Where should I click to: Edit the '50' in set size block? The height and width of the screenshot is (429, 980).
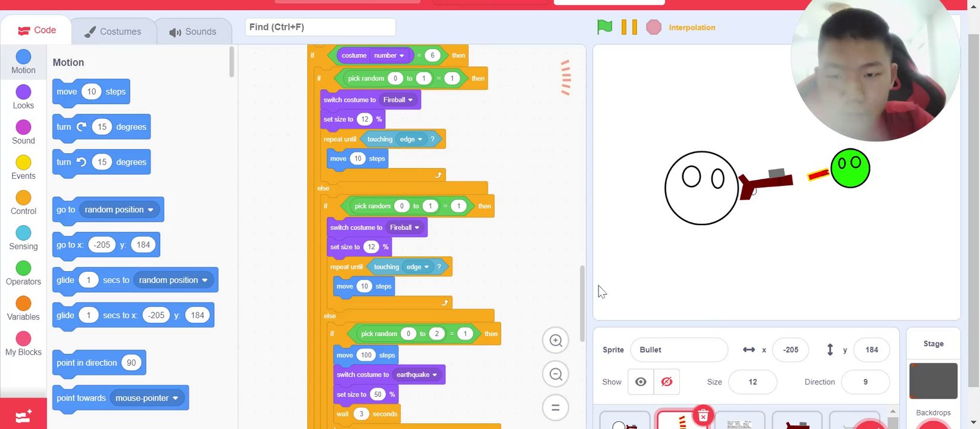pos(377,394)
